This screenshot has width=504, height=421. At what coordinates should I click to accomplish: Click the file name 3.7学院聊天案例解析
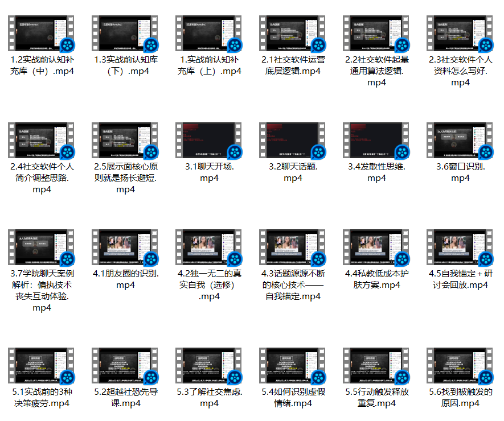pos(42,291)
